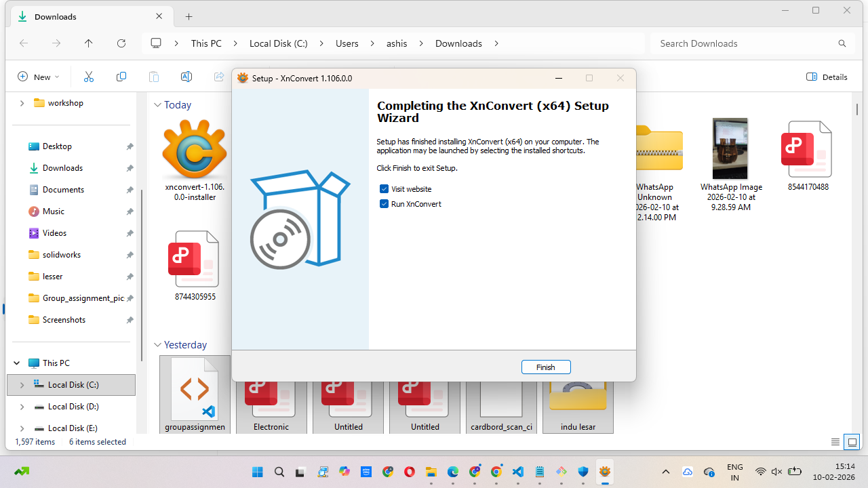This screenshot has height=488, width=868.
Task: Click the Wi-Fi network icon in system tray
Action: [x=761, y=472]
